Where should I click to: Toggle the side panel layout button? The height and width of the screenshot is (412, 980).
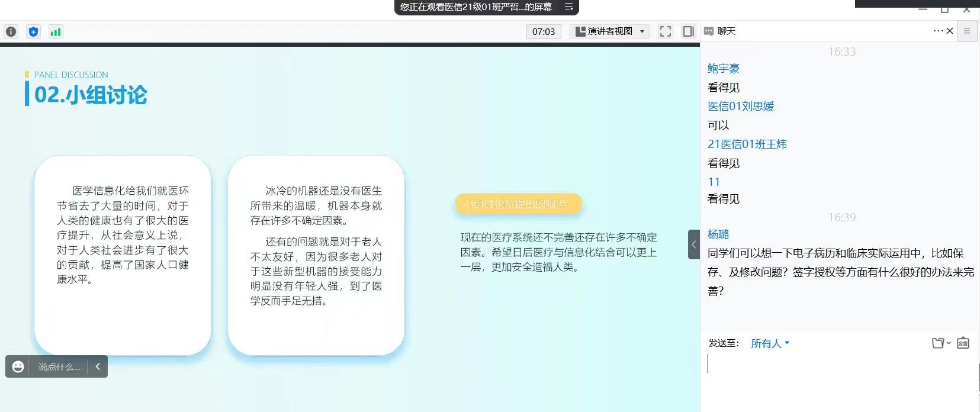click(688, 32)
